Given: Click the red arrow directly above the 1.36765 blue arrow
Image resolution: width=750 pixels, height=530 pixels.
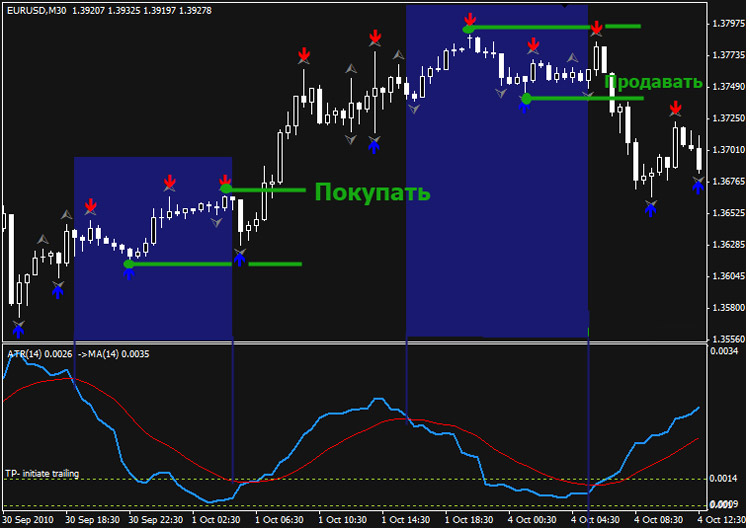Looking at the screenshot, I should (x=676, y=136).
